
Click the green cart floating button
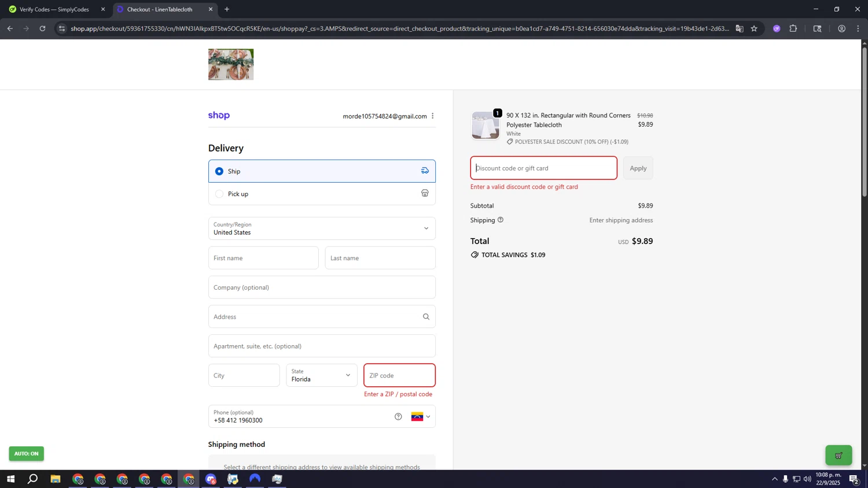click(x=838, y=456)
